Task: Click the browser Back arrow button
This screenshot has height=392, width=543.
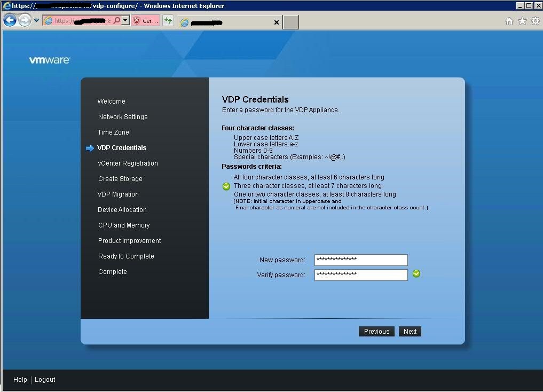Action: coord(10,20)
